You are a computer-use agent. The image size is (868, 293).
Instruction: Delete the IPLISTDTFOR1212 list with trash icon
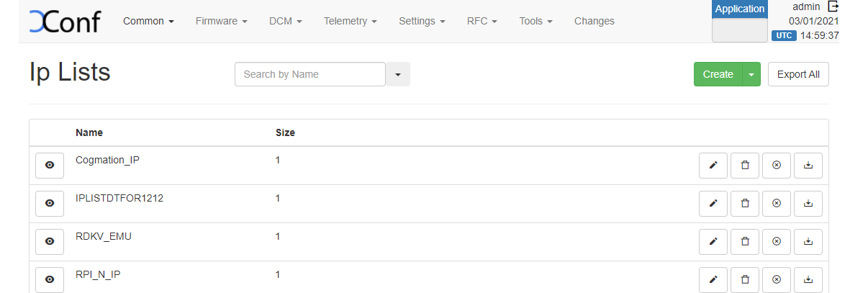[x=745, y=204]
